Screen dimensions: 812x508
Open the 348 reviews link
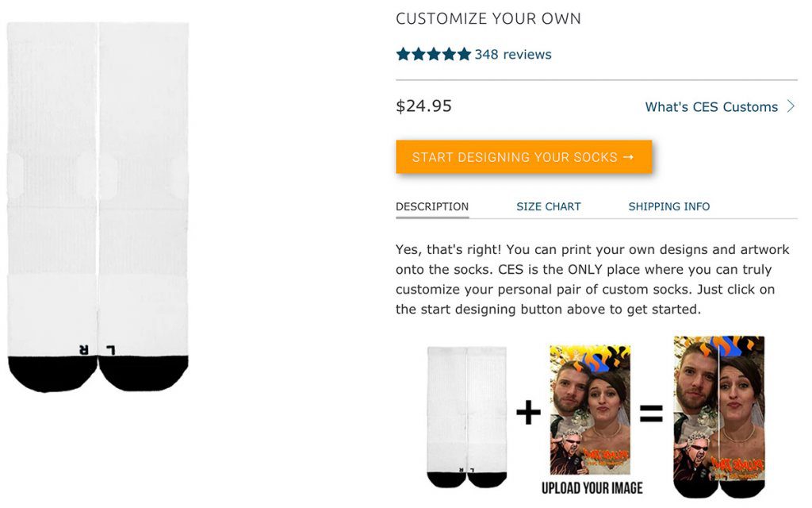click(x=512, y=55)
